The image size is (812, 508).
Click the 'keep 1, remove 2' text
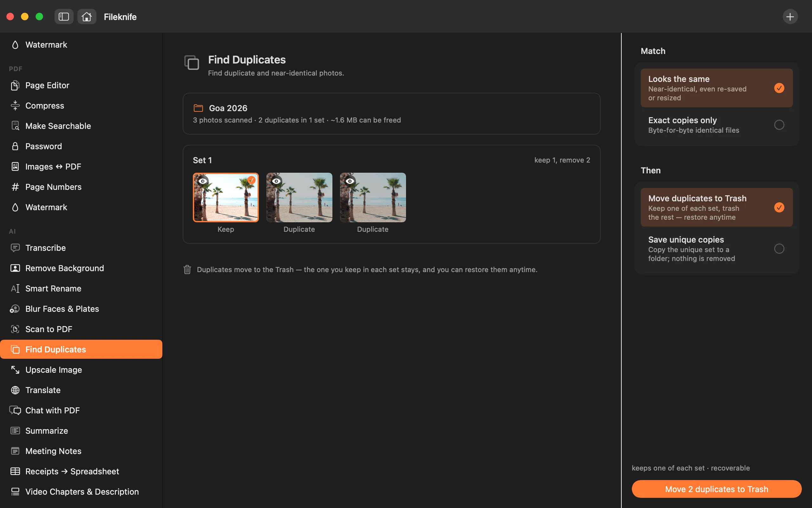click(562, 160)
